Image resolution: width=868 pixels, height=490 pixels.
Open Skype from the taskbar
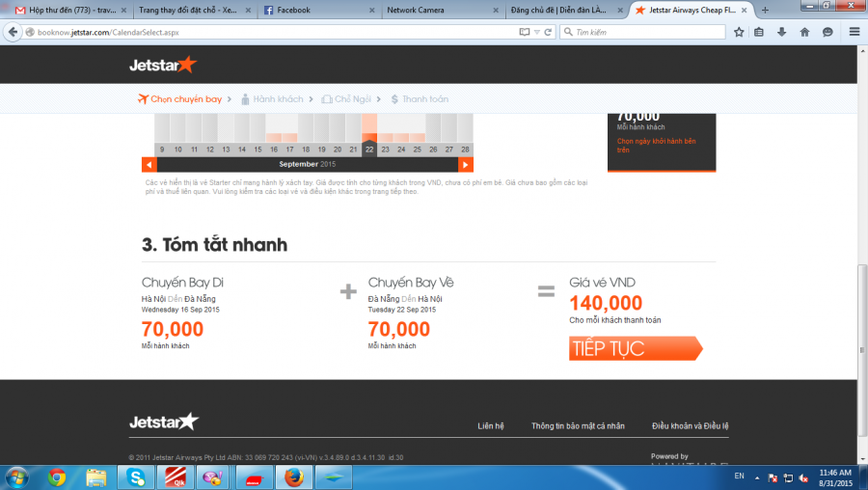pyautogui.click(x=137, y=476)
